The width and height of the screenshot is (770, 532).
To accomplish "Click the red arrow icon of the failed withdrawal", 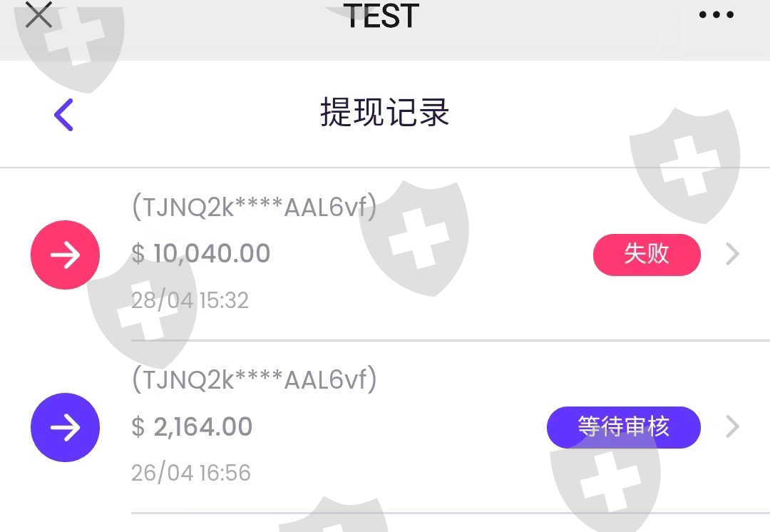I will (x=65, y=255).
